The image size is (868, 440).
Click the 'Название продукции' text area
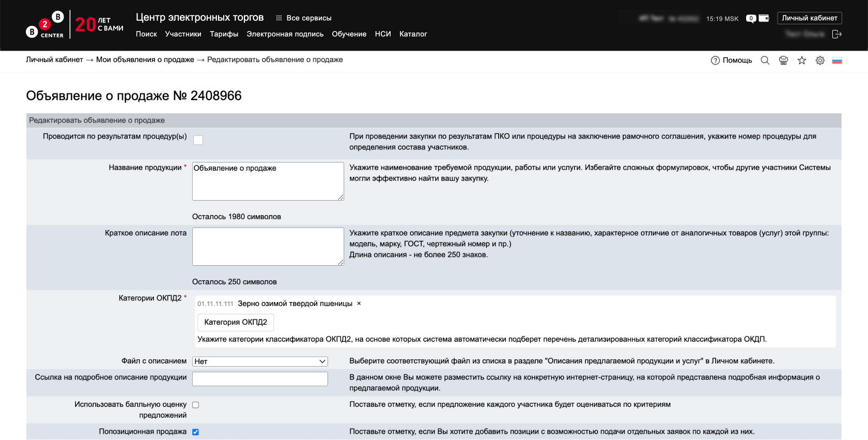point(268,181)
